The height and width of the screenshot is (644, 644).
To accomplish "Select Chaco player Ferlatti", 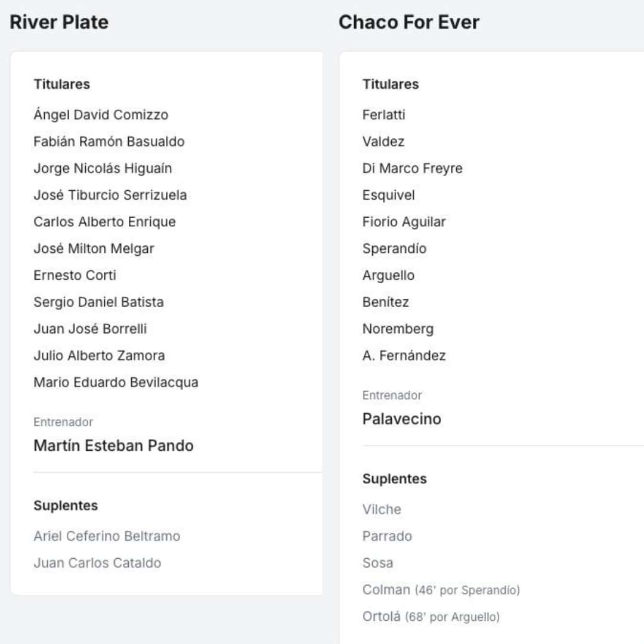I will tap(383, 114).
